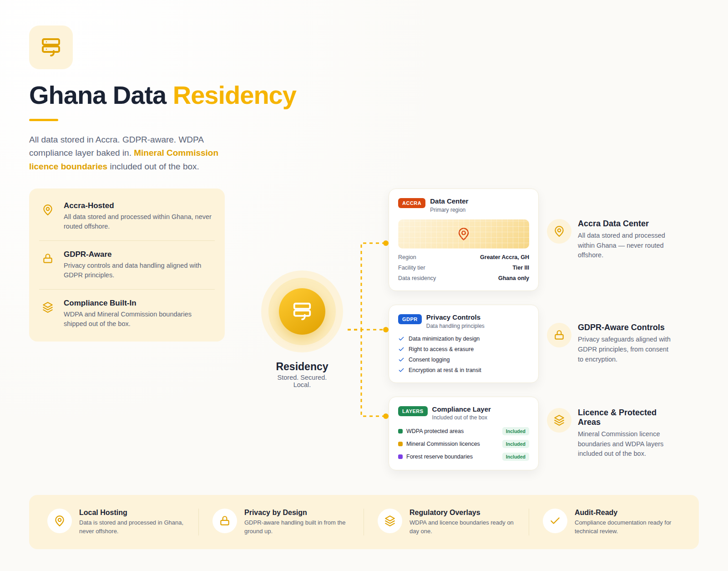Click the ACCRA badge on Data Center card

412,203
